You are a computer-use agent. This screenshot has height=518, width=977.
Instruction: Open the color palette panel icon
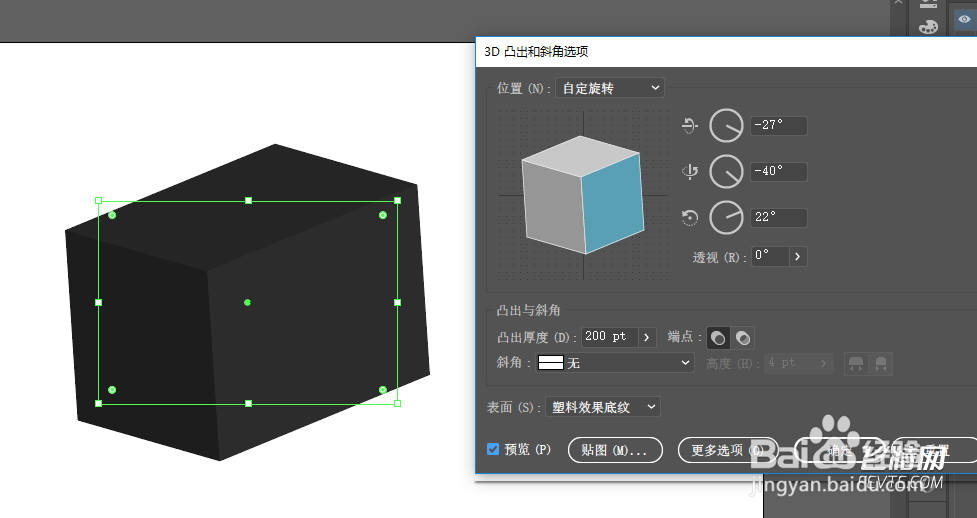(928, 27)
